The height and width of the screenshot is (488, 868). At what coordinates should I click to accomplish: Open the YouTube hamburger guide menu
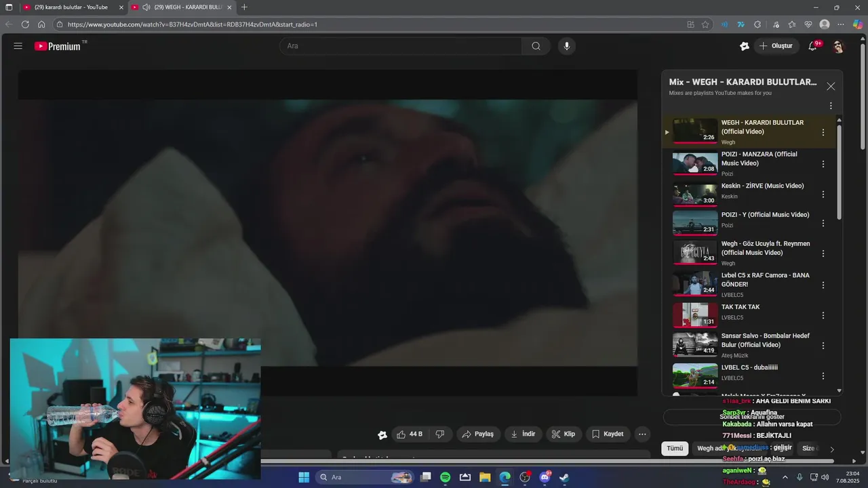(18, 46)
